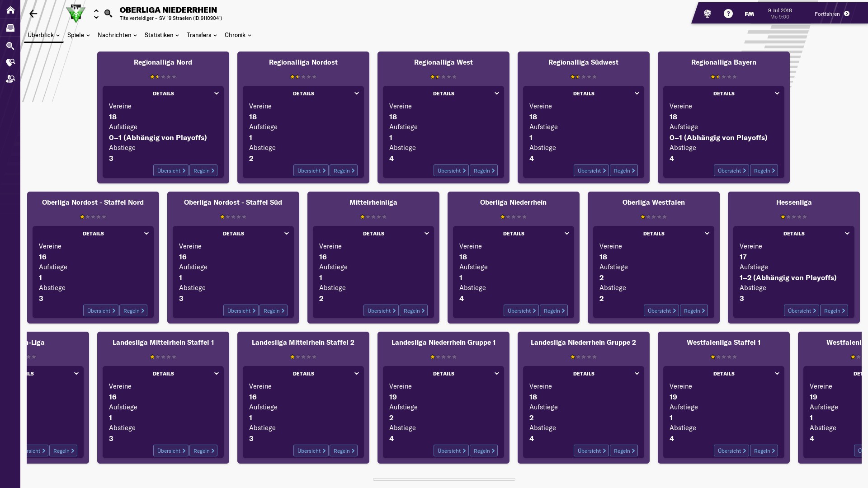Open Übersicht for Regionalliga Nord
The width and height of the screenshot is (868, 488).
click(171, 171)
